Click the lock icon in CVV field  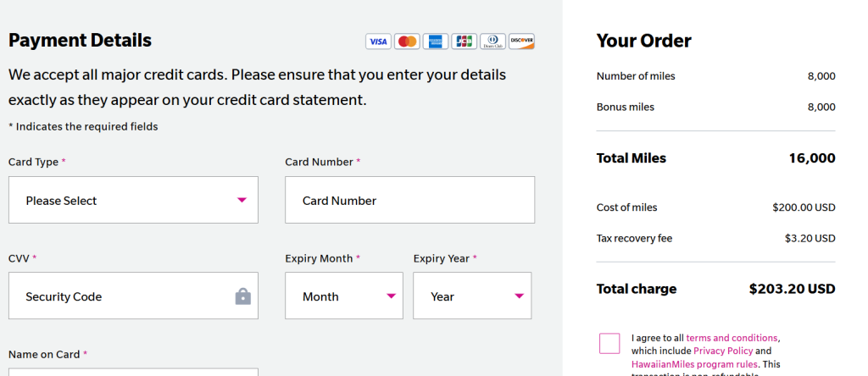(x=242, y=296)
